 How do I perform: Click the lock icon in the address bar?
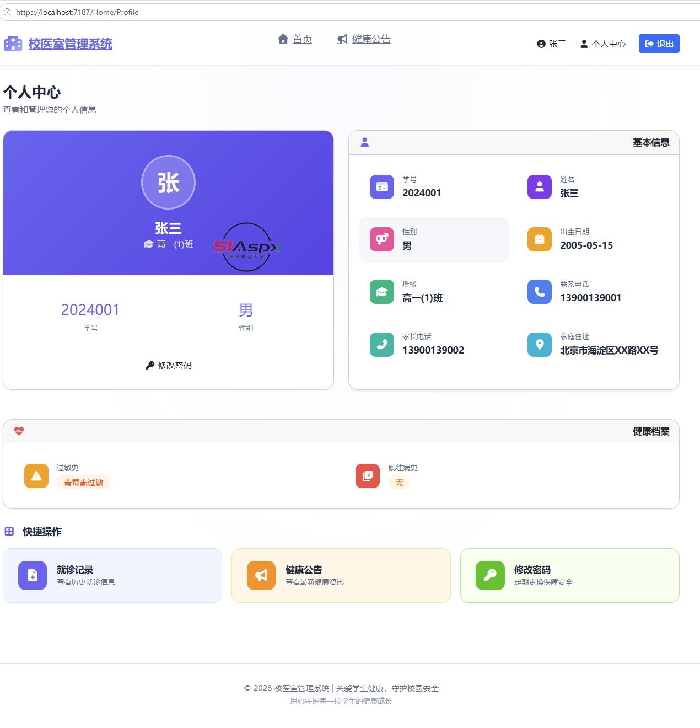click(x=7, y=12)
